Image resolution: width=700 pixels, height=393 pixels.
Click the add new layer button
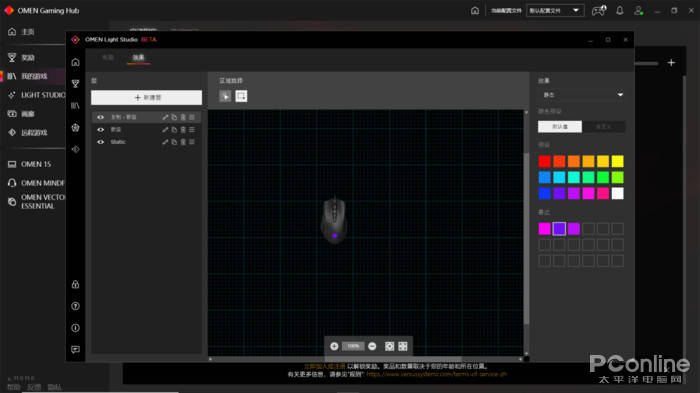(146, 97)
